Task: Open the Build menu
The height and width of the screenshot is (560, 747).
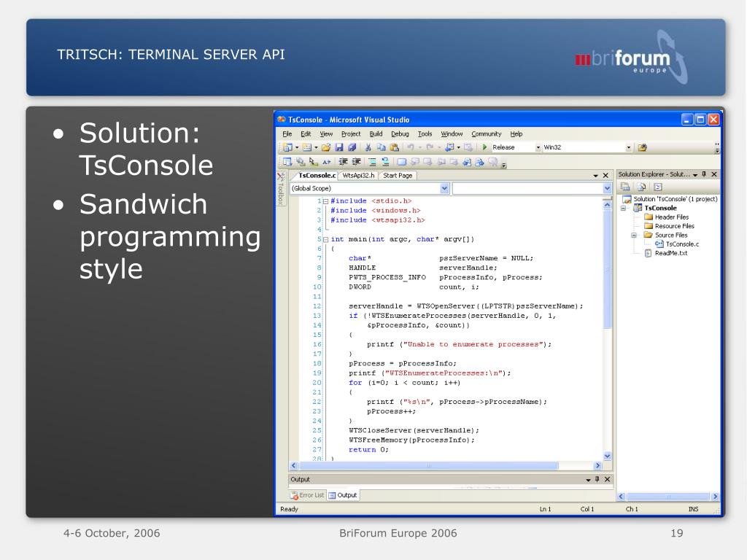Action: [x=376, y=134]
